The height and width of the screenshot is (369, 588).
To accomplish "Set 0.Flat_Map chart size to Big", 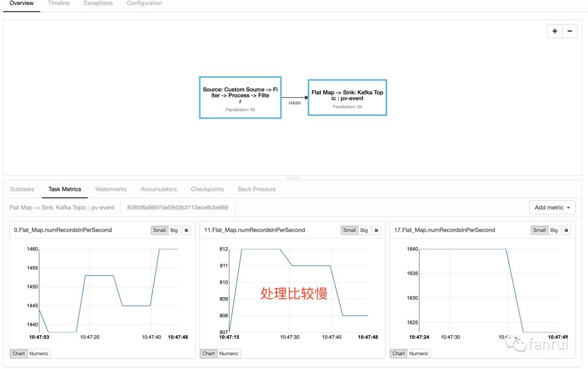I will (x=174, y=230).
